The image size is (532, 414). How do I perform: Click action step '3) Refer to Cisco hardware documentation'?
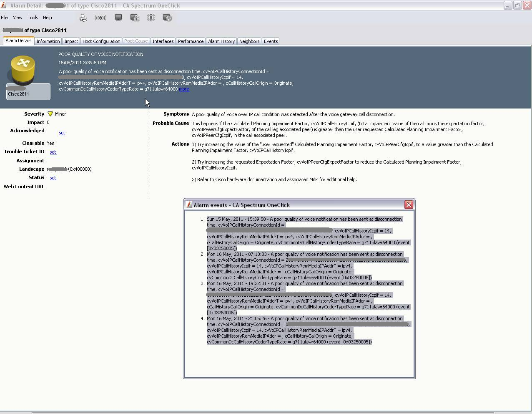[274, 179]
